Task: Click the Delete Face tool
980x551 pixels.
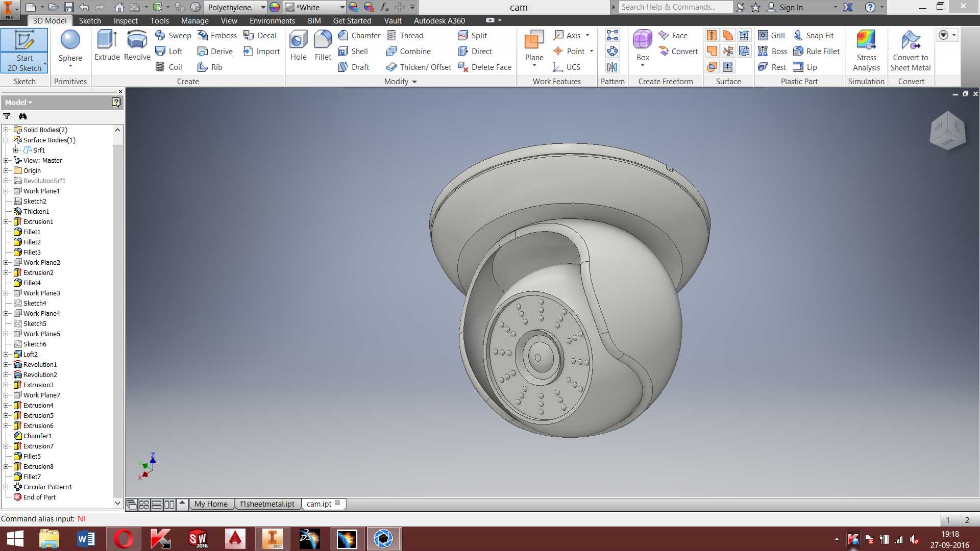Action: pyautogui.click(x=485, y=67)
